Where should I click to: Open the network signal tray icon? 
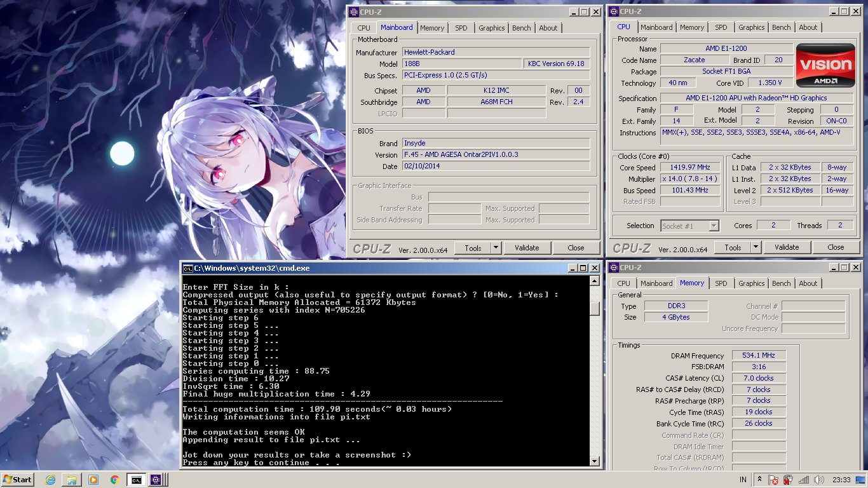pyautogui.click(x=804, y=480)
